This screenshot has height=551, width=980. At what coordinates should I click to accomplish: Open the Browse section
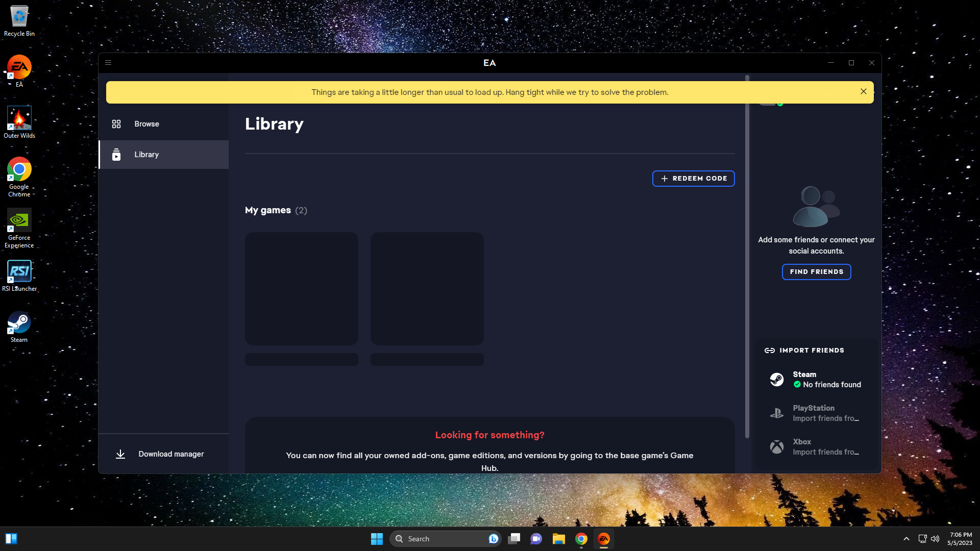coord(163,124)
